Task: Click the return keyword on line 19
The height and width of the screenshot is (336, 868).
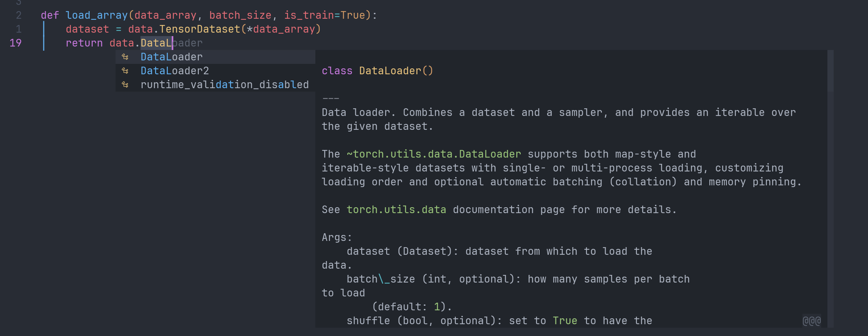Action: click(84, 43)
